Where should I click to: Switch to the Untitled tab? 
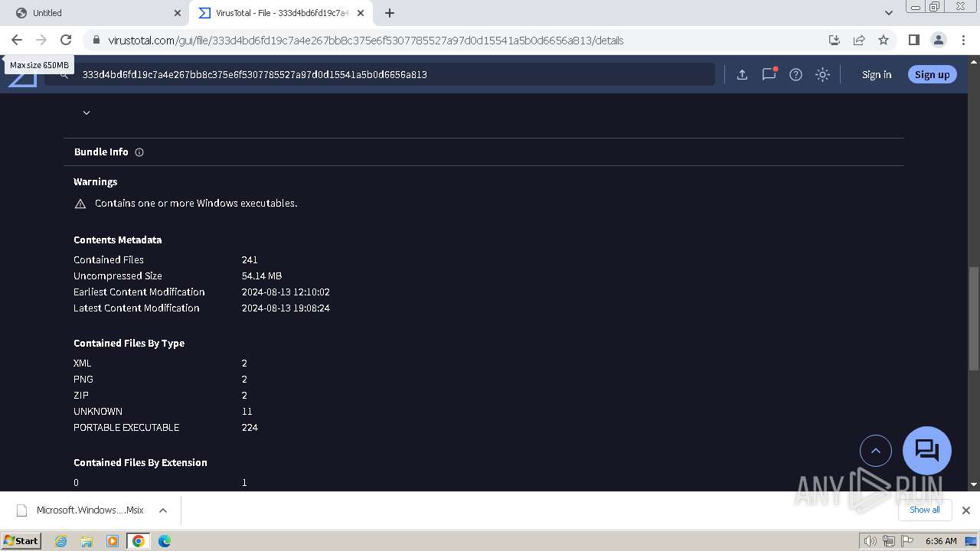click(93, 13)
